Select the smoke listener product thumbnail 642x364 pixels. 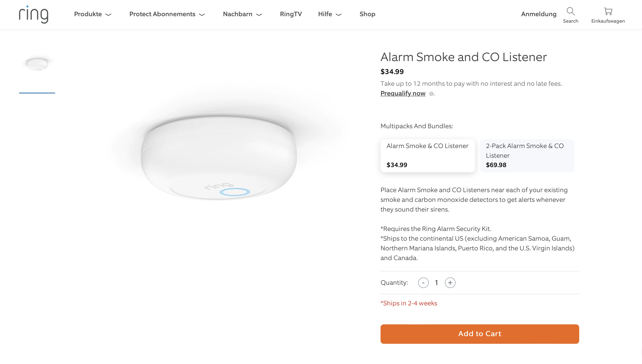[37, 65]
